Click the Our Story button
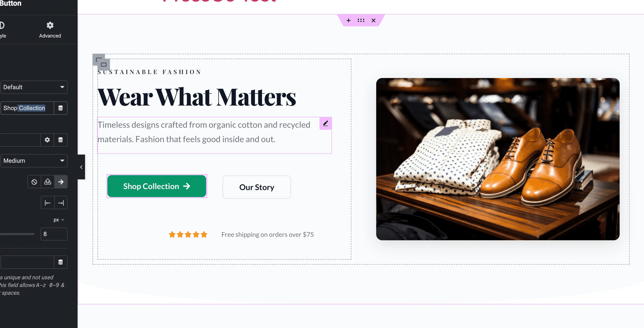Image resolution: width=644 pixels, height=328 pixels. pos(257,187)
